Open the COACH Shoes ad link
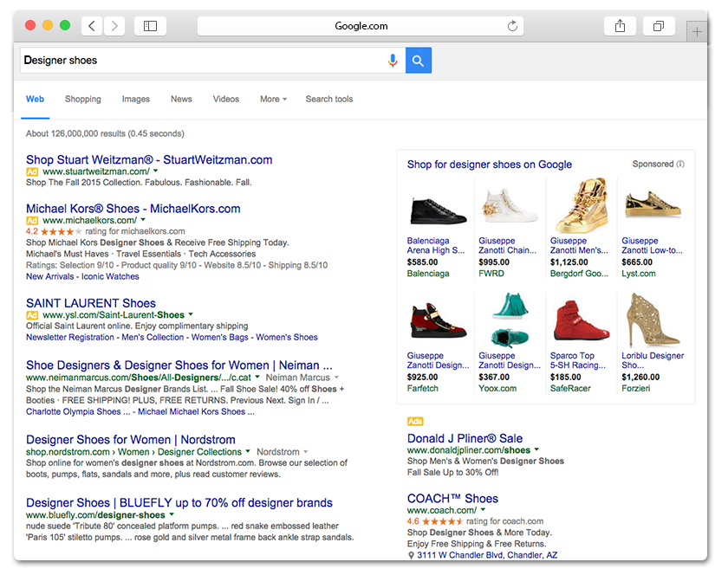 [452, 499]
